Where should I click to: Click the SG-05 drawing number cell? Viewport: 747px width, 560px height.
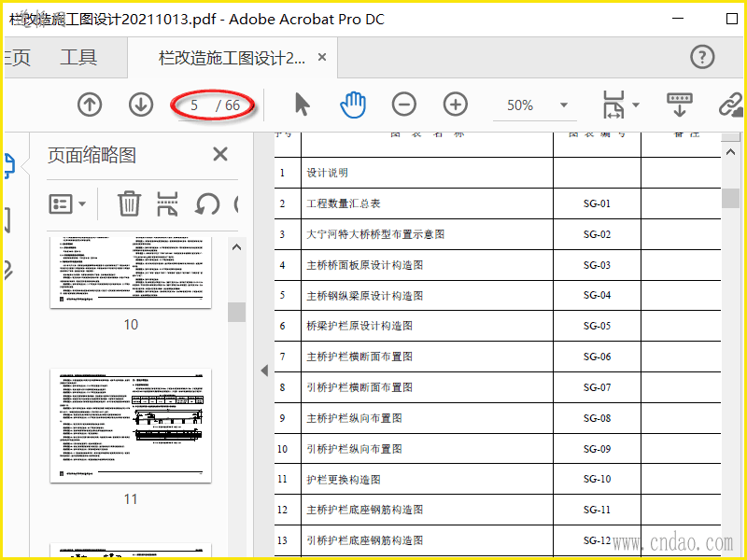597,326
